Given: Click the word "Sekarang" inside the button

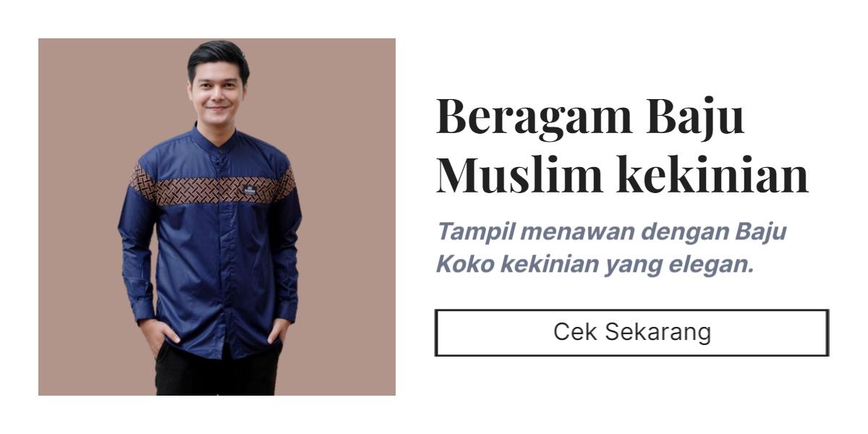Looking at the screenshot, I should tap(658, 332).
